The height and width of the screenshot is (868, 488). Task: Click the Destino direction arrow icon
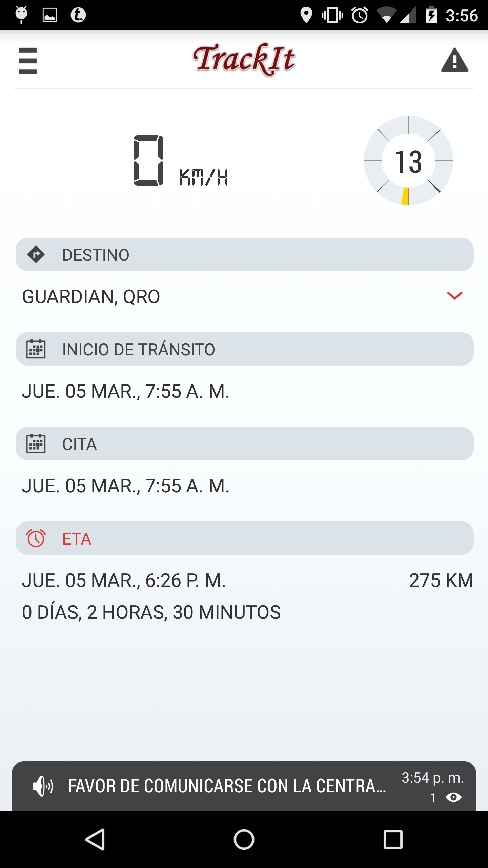point(36,255)
